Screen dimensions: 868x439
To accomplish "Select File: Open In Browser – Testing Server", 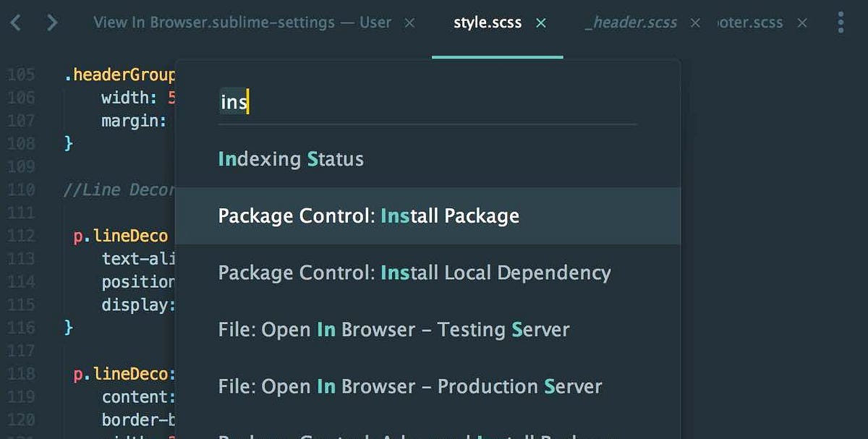I will [x=394, y=329].
